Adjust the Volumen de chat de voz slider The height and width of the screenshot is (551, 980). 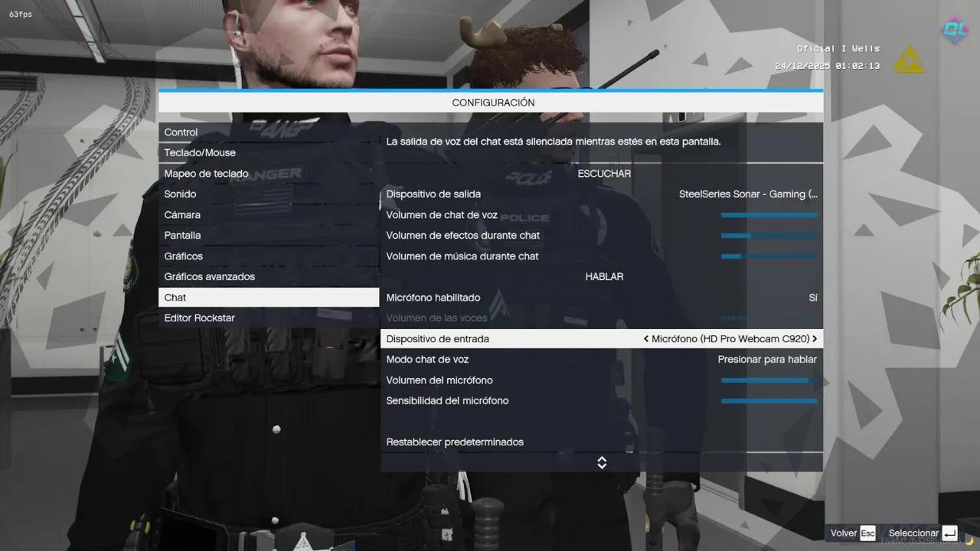click(769, 215)
